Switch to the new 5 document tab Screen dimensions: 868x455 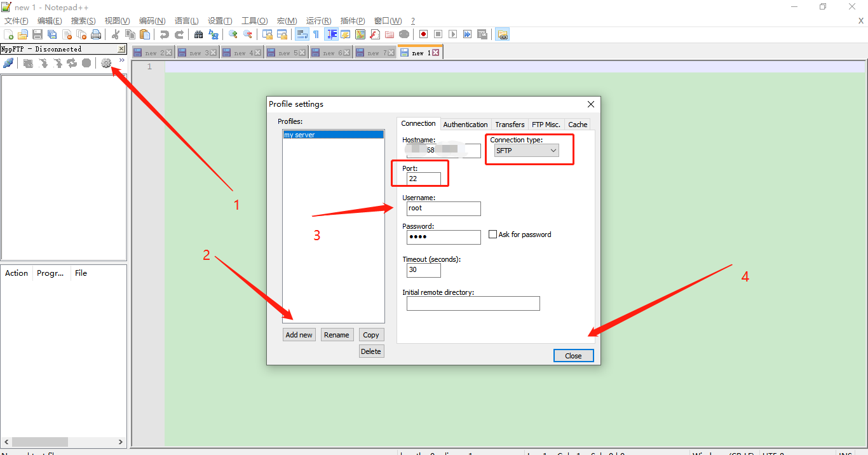tap(287, 53)
